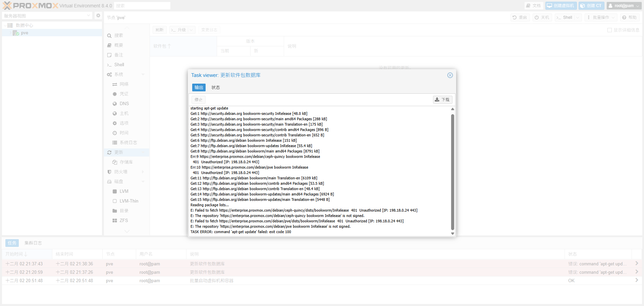Viewport: 644px width, 306px height.
Task: Open the node Shell from the sidebar
Action: point(119,64)
